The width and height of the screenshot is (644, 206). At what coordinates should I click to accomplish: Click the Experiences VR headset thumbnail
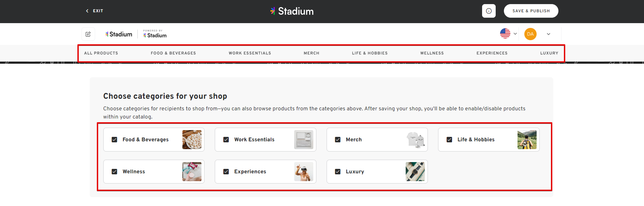click(x=304, y=172)
